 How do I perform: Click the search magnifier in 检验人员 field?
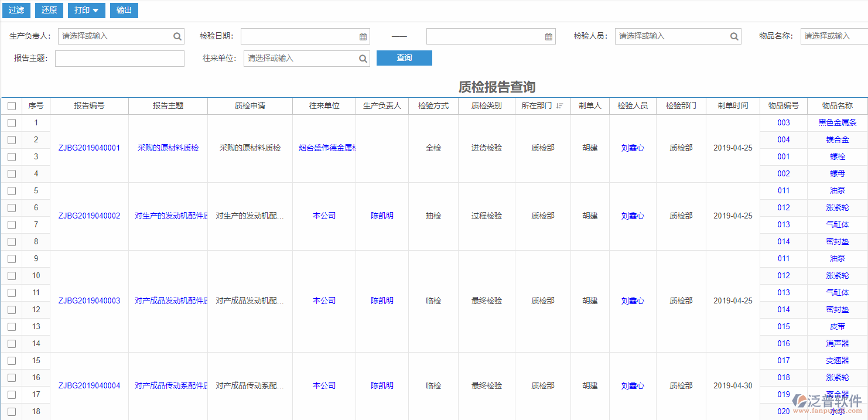pos(734,36)
